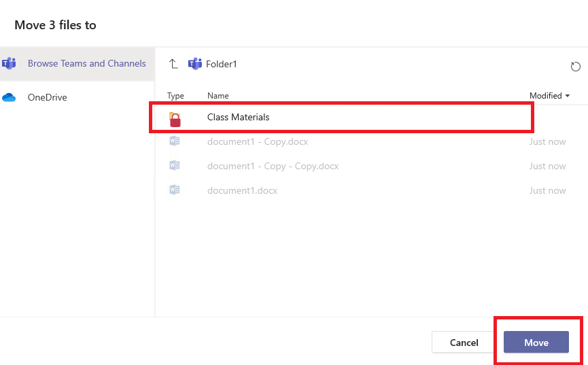
Task: Click Just now for document1 - Copy - Copy.docx
Action: [x=547, y=166]
